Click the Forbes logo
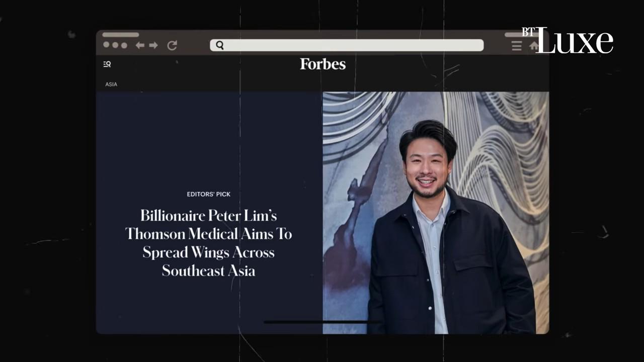 pyautogui.click(x=323, y=64)
